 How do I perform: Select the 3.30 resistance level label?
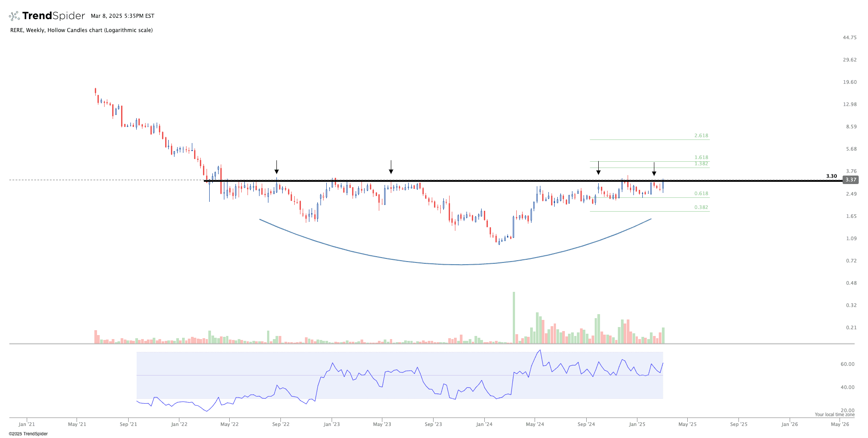click(x=831, y=176)
